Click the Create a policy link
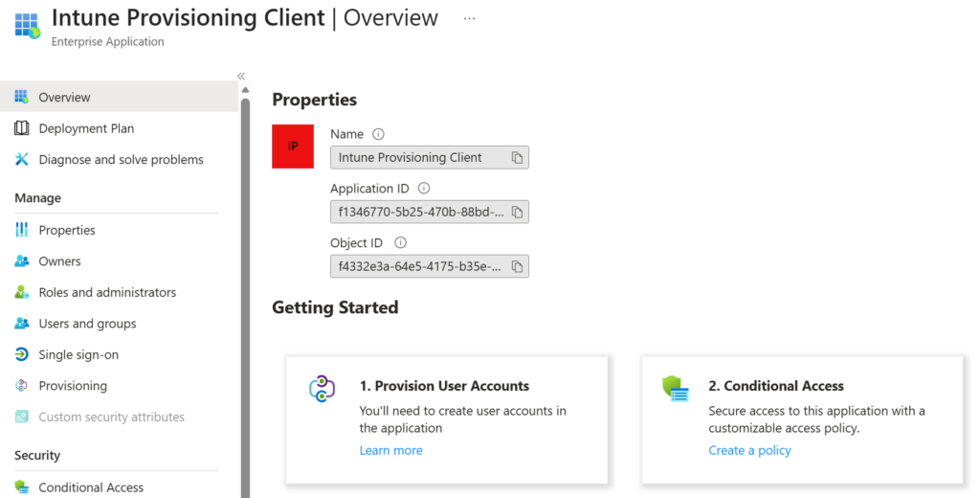The image size is (980, 498). coord(749,450)
